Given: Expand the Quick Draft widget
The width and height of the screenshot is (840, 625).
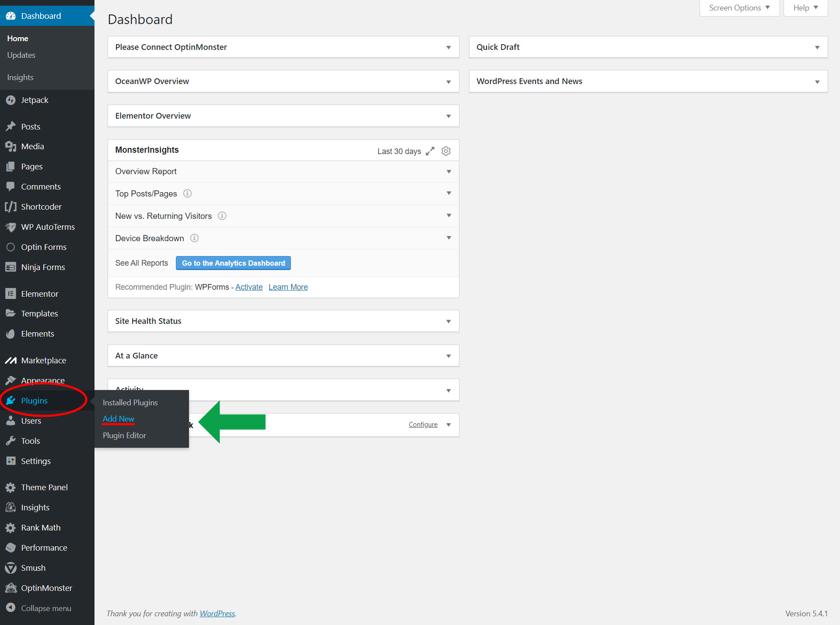Looking at the screenshot, I should [817, 47].
